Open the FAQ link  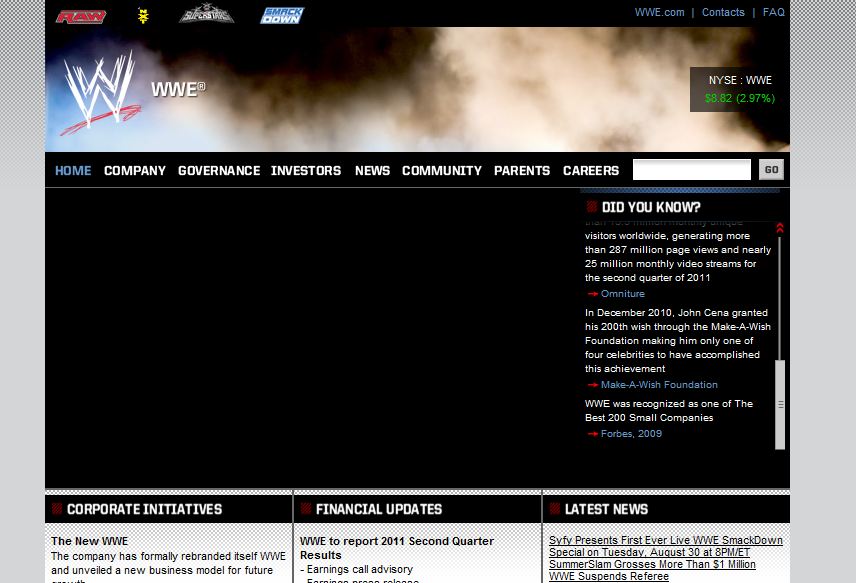(774, 13)
